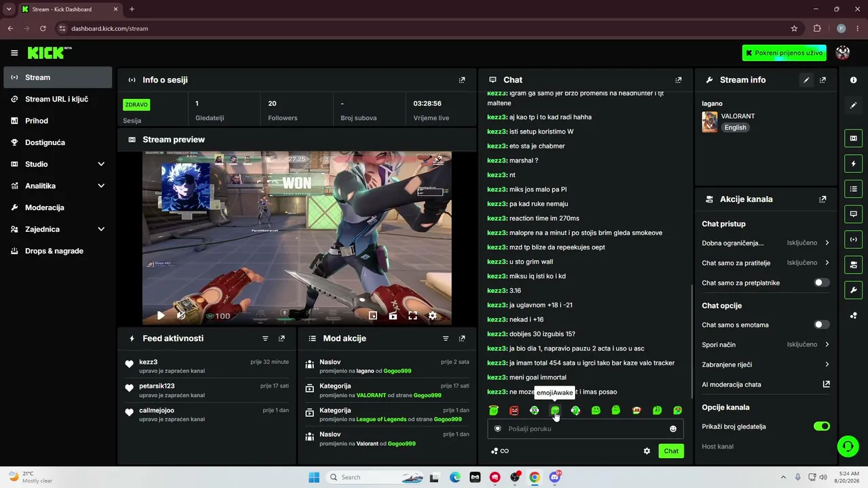Enter fullscreen on stream preview
868x488 pixels.
412,315
